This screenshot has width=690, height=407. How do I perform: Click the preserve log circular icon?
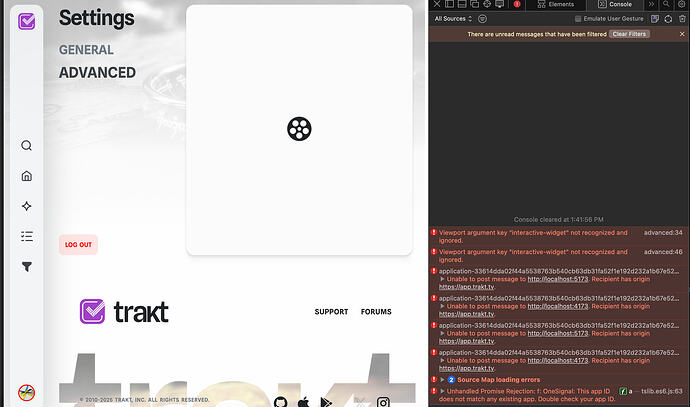[x=668, y=18]
